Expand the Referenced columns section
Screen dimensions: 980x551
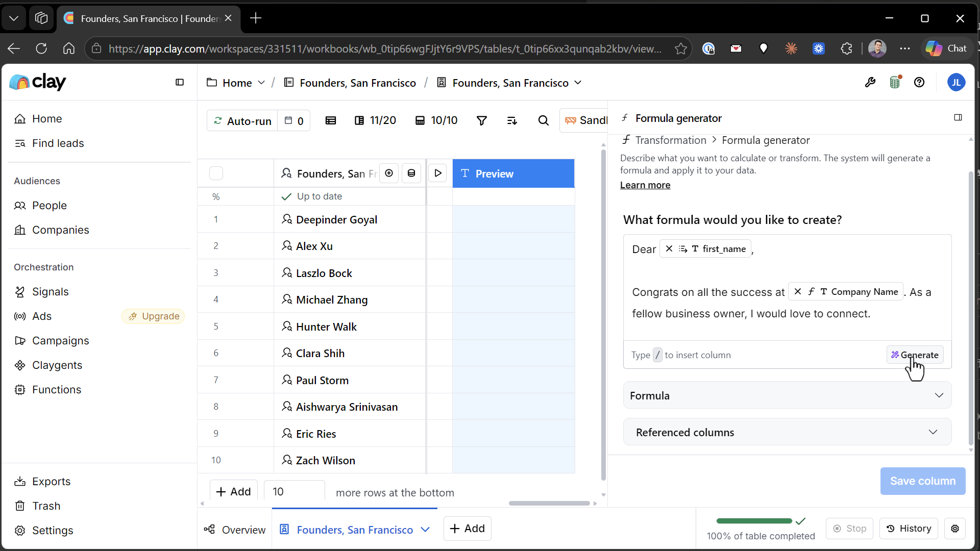[x=787, y=432]
